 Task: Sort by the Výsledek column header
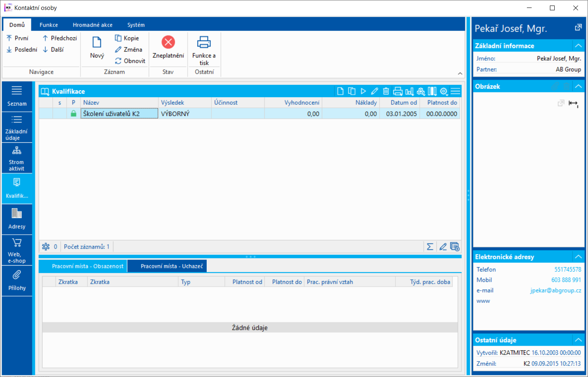coord(185,103)
